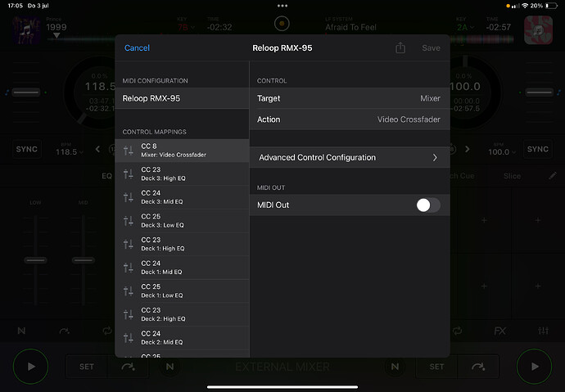This screenshot has height=392, width=565.
Task: Save the MIDI mapping
Action: (x=431, y=48)
